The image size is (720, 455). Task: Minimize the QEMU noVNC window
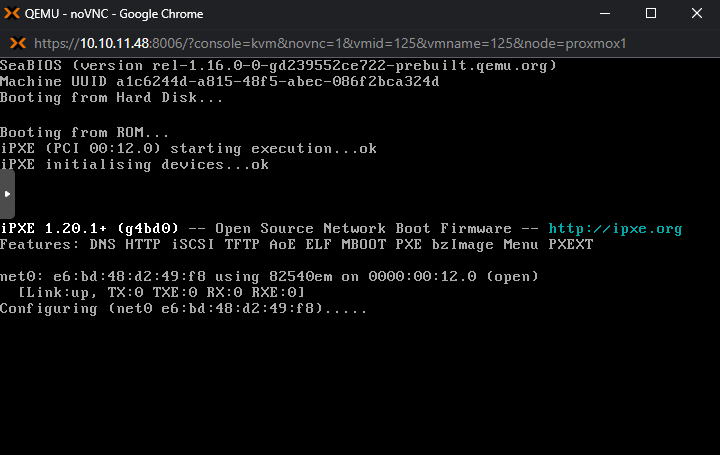pyautogui.click(x=604, y=14)
